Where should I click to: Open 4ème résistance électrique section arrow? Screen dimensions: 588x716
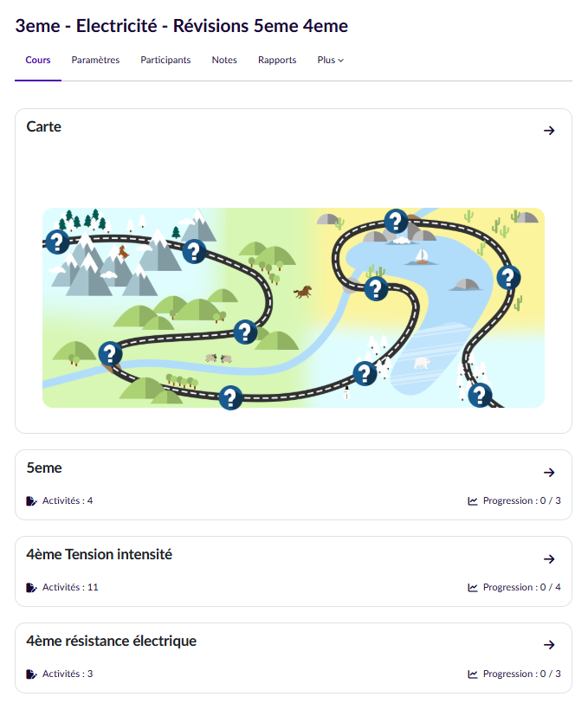(549, 645)
